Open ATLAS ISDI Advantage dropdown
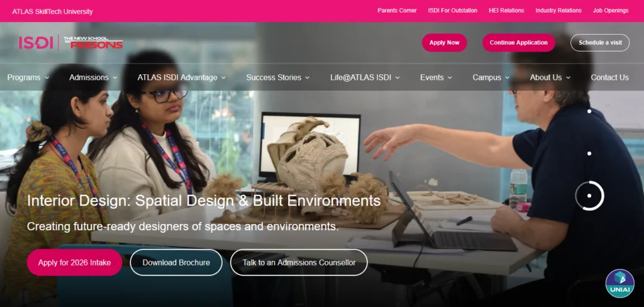The width and height of the screenshot is (644, 307). (182, 77)
